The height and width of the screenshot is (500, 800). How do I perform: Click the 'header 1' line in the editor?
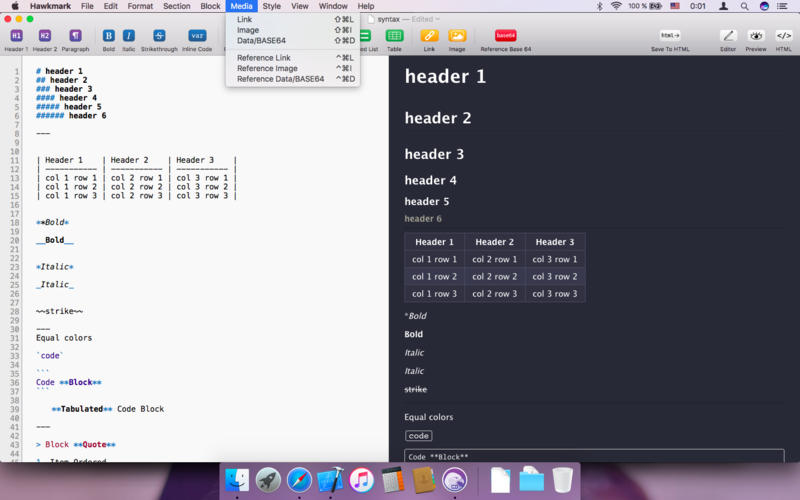pyautogui.click(x=65, y=71)
